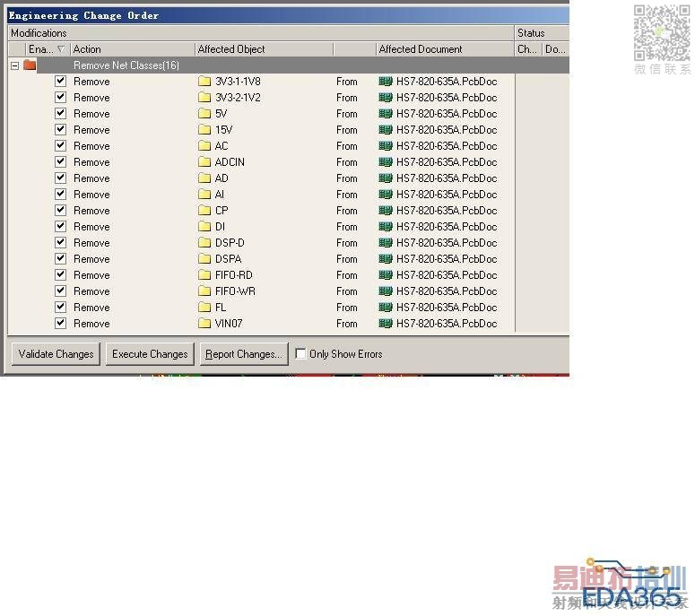Sort by the Ena... column header
The image size is (695, 616).
pyautogui.click(x=47, y=49)
